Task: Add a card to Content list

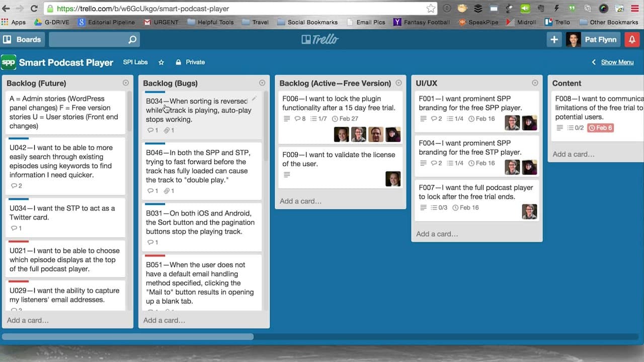Action: point(573,154)
